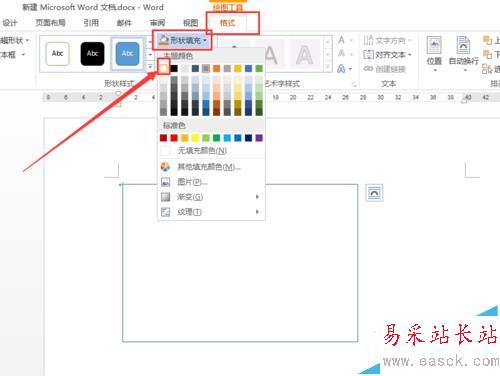Screen dimensions: 500x376
Task: Pick the white theme color swatch
Action: 163,68
